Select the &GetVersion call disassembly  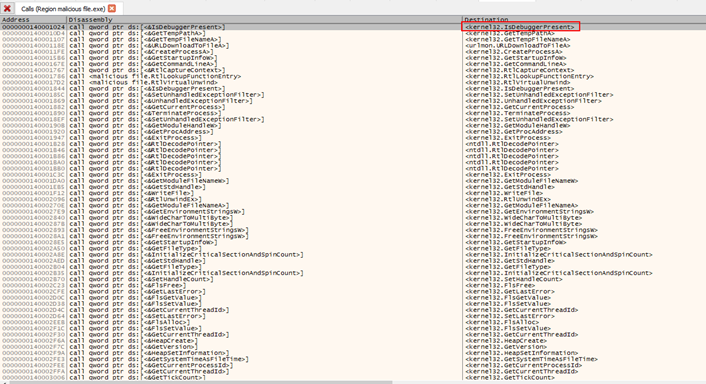133,347
